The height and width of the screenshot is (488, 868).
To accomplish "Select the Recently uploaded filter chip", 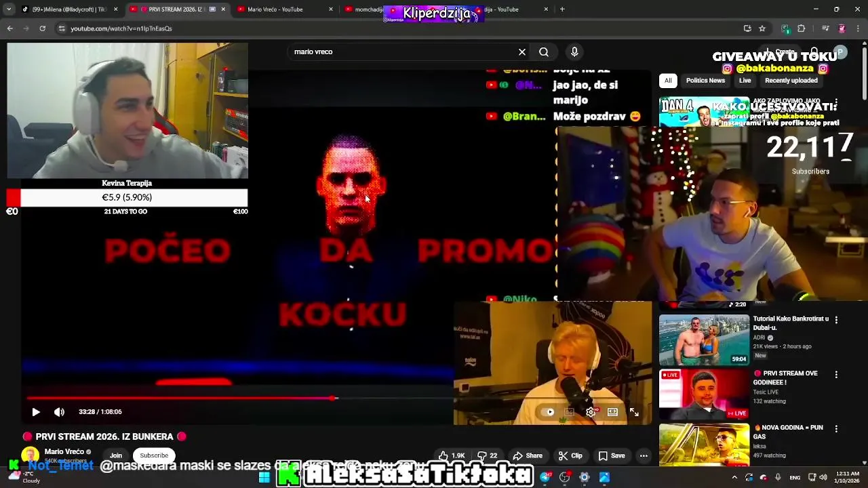I will pyautogui.click(x=791, y=80).
